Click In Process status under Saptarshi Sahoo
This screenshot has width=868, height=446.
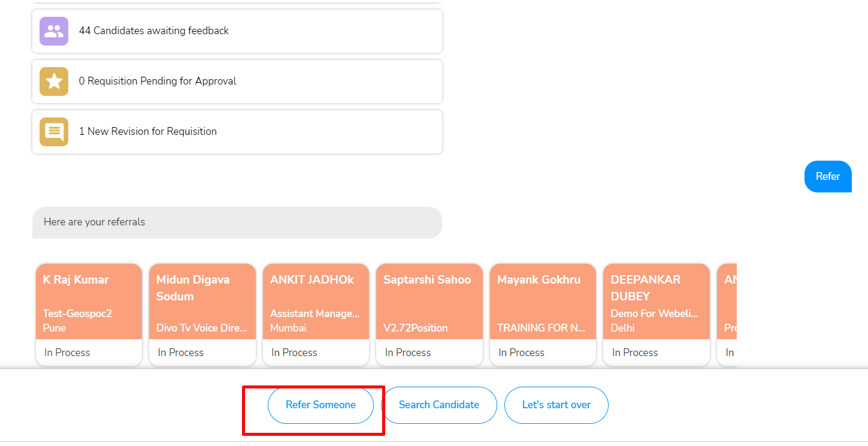click(408, 352)
